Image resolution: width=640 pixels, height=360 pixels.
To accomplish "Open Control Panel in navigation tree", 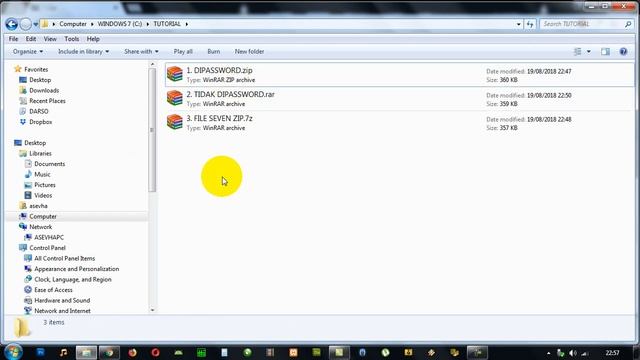I will point(47,248).
